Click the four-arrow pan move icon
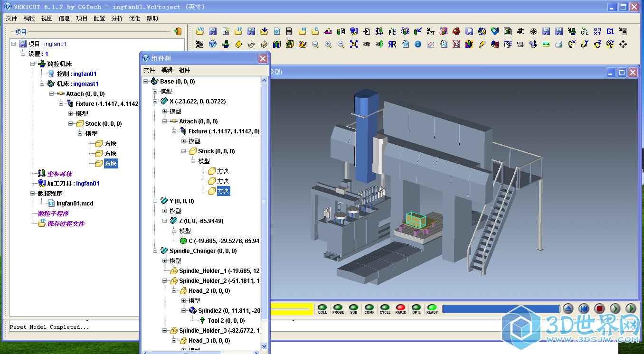Image resolution: width=644 pixels, height=354 pixels. click(623, 44)
